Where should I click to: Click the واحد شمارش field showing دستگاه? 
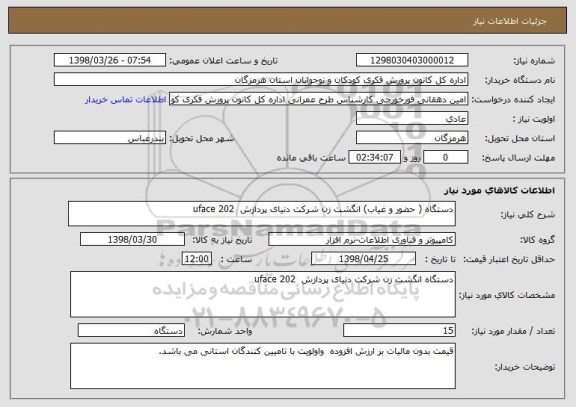[x=131, y=331]
